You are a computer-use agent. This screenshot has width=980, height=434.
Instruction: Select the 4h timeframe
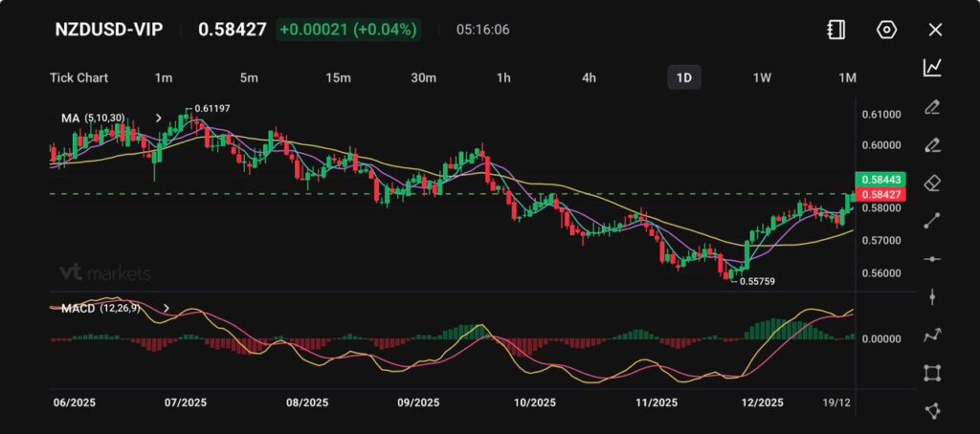[x=589, y=77]
